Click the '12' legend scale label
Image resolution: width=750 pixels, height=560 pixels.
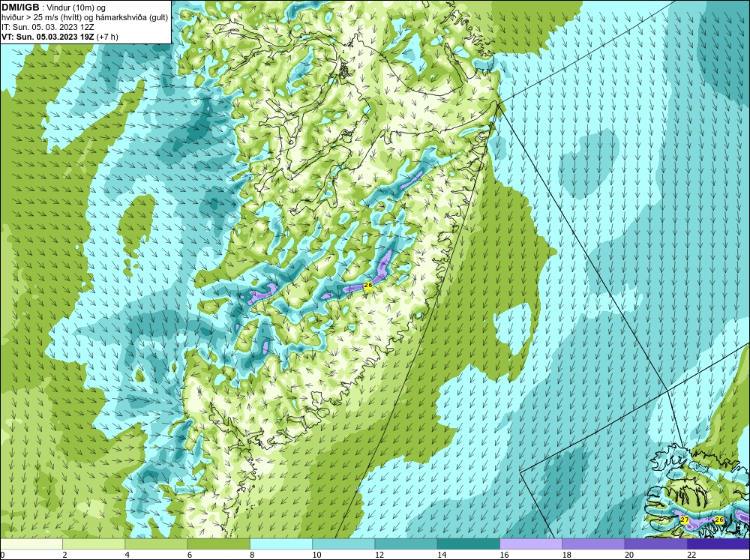pyautogui.click(x=379, y=555)
